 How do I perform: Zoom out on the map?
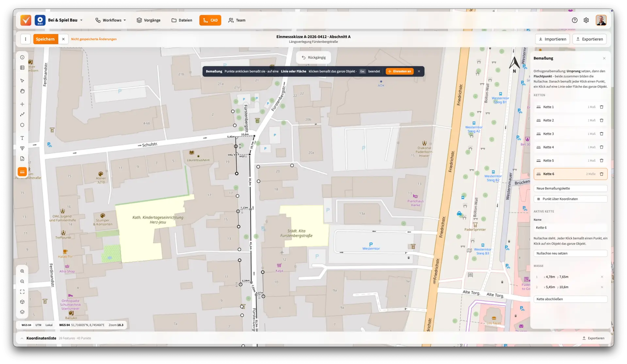pos(22,281)
